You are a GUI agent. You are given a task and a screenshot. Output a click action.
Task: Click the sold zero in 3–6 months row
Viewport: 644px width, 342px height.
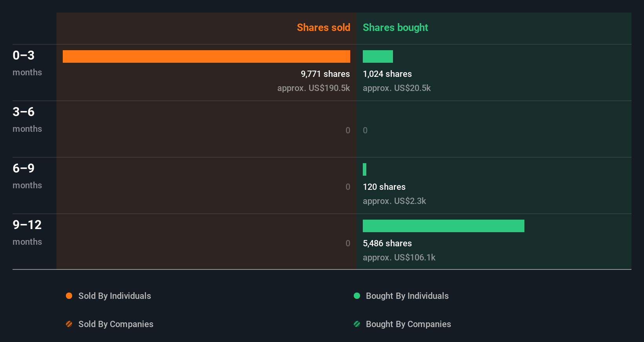(348, 130)
